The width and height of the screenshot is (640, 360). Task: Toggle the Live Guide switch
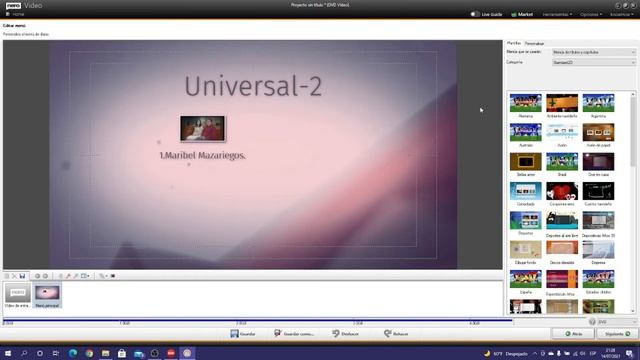tap(475, 14)
